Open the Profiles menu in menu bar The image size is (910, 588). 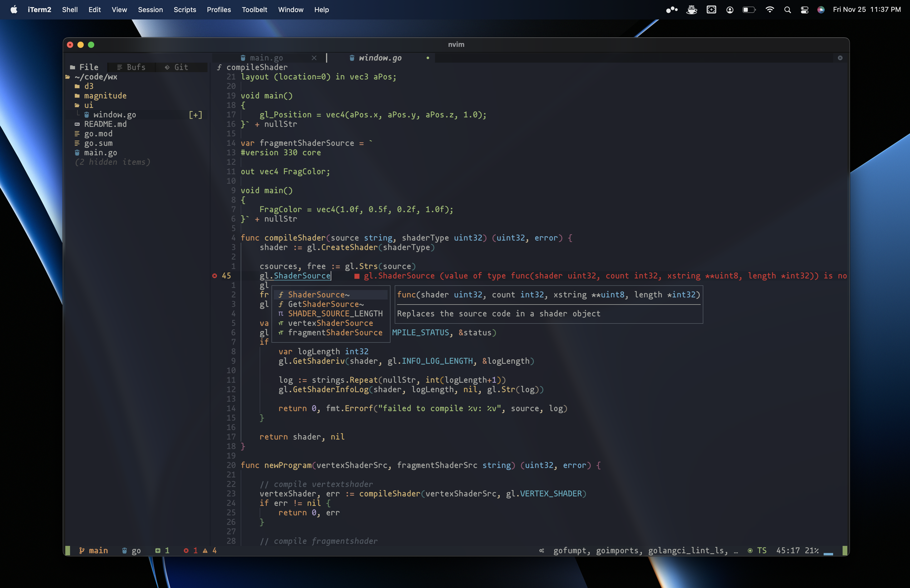(x=219, y=10)
